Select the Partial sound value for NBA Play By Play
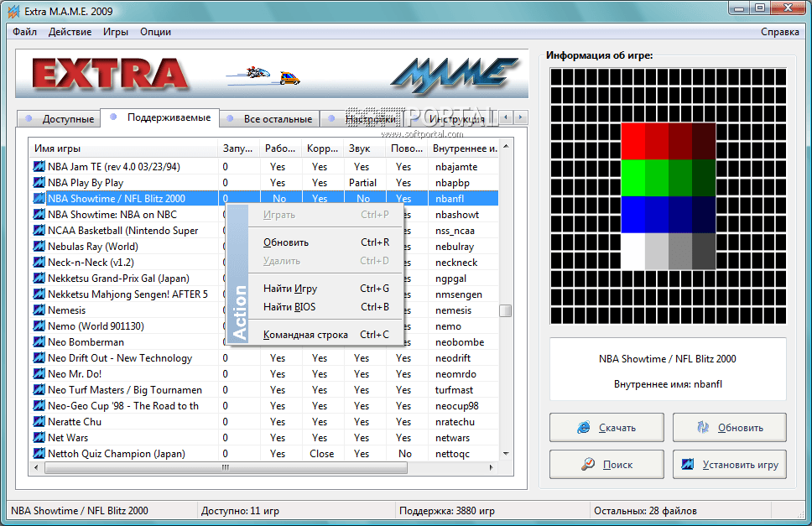 click(x=362, y=183)
